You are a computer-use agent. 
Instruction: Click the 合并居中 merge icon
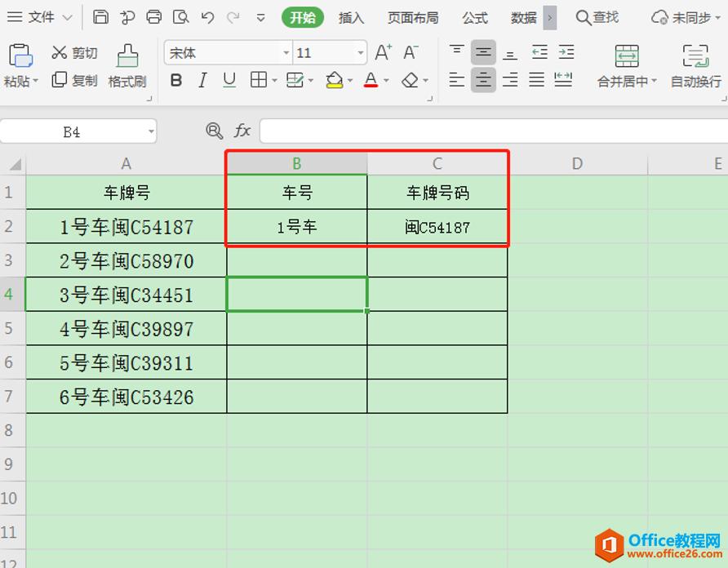(627, 56)
